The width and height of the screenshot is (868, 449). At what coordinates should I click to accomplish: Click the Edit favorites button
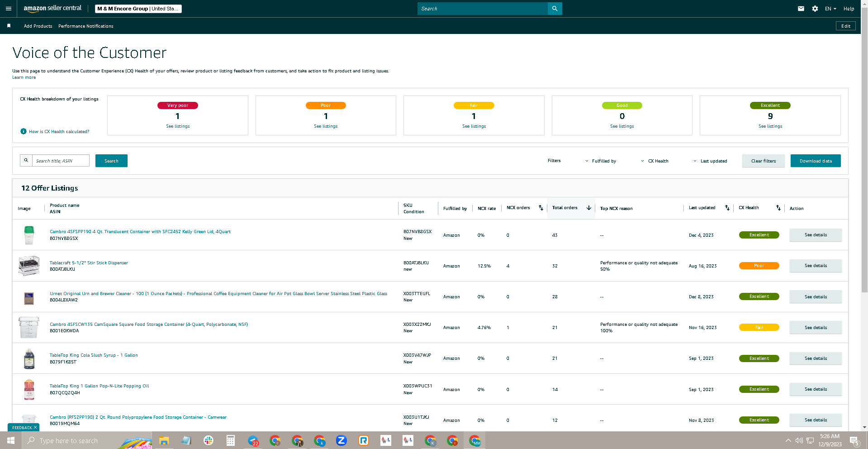tap(846, 26)
